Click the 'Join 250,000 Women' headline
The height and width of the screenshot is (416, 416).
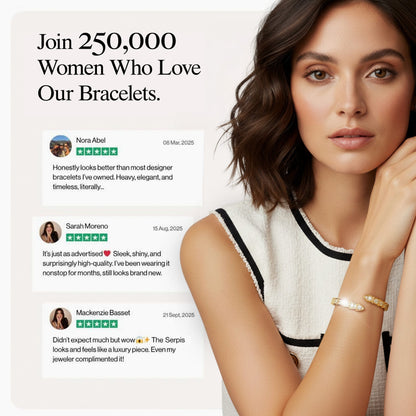[x=119, y=67]
